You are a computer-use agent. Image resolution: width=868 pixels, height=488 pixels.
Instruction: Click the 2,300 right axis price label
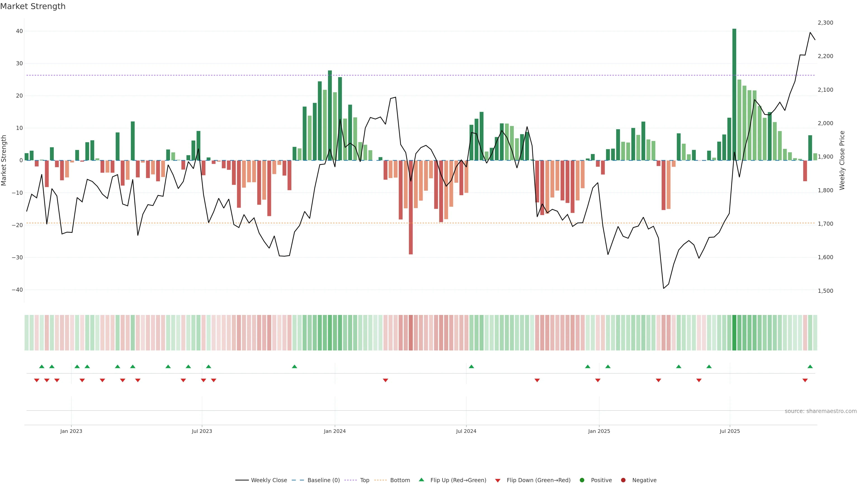[825, 23]
